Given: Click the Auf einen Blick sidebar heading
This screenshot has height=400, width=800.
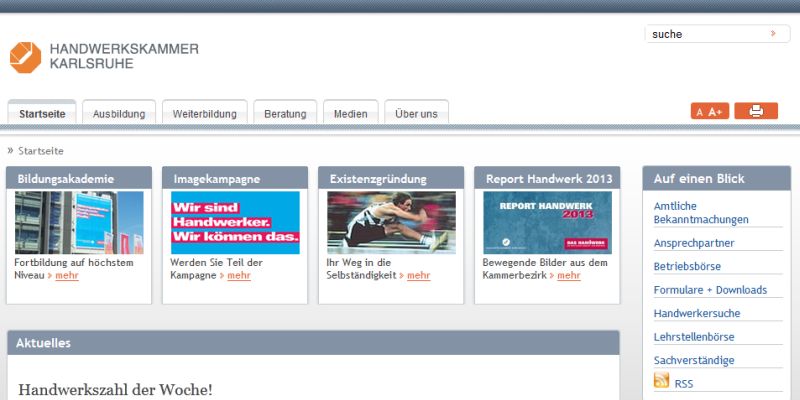Looking at the screenshot, I should pyautogui.click(x=699, y=179).
